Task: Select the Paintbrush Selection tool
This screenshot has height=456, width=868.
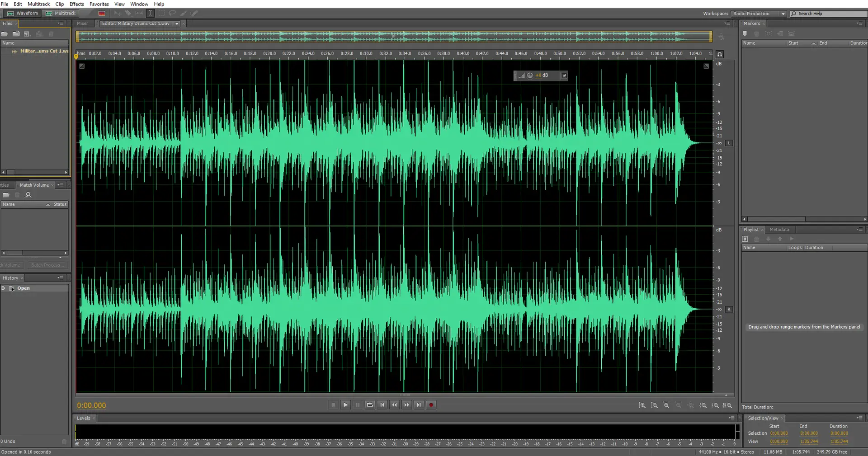Action: tap(184, 14)
